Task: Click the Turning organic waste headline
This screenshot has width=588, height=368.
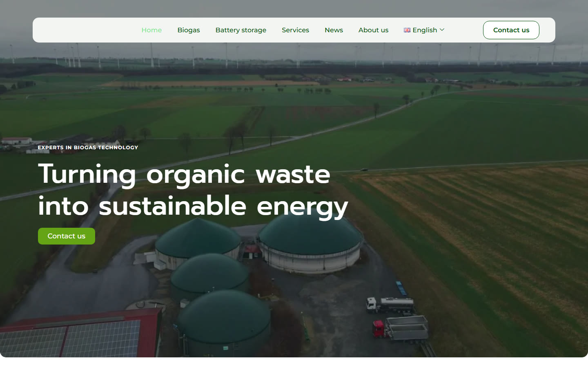Action: tap(193, 189)
